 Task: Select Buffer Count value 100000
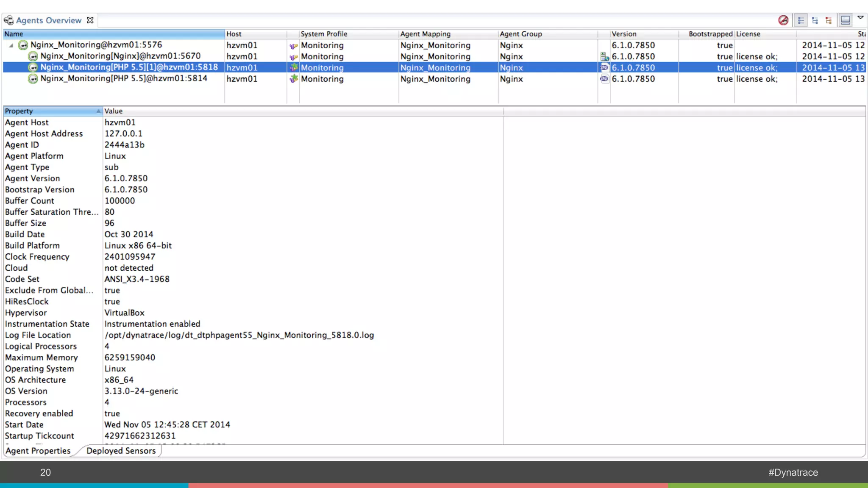tap(120, 201)
